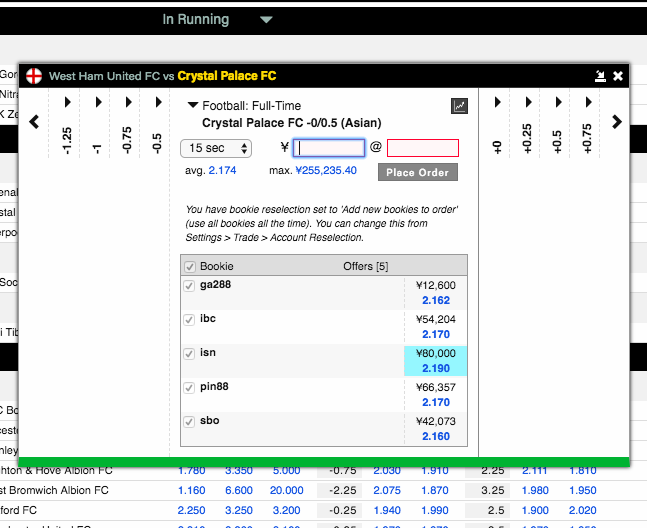Click pin88 offer ¥66,357 amount
The height and width of the screenshot is (528, 647).
(436, 387)
